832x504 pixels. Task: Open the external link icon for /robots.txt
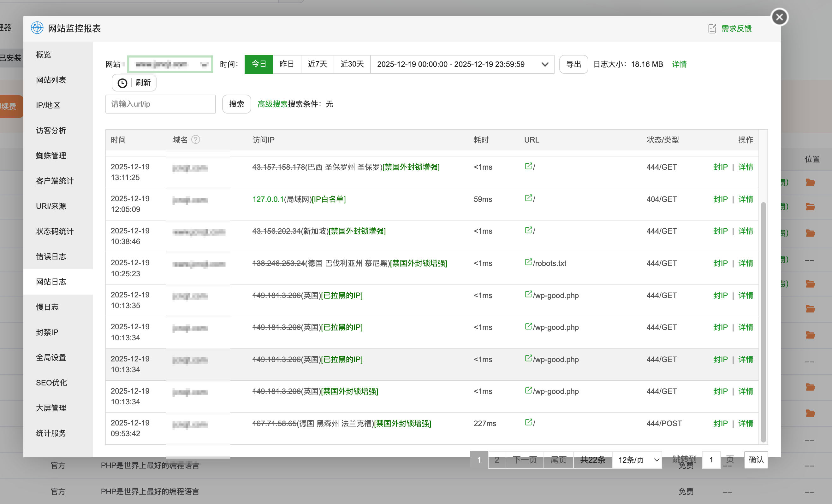coord(528,262)
